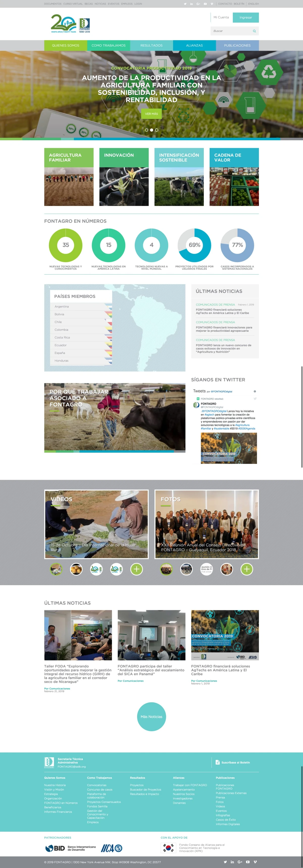This screenshot has width=303, height=868.
Task: Open the LinkedIn icon in the footer bar
Action: click(x=232, y=862)
